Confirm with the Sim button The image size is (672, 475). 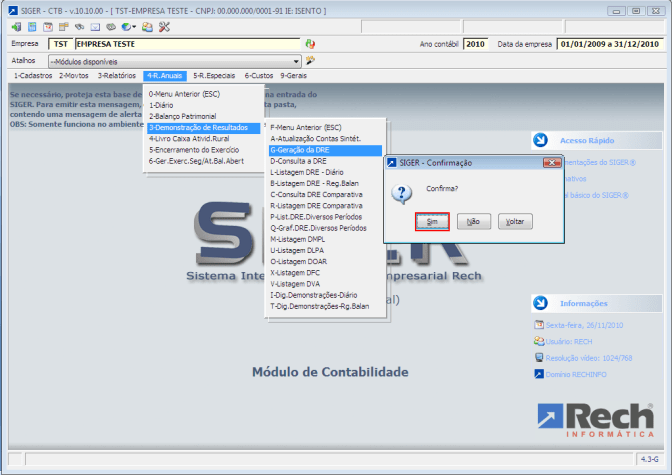coord(432,222)
